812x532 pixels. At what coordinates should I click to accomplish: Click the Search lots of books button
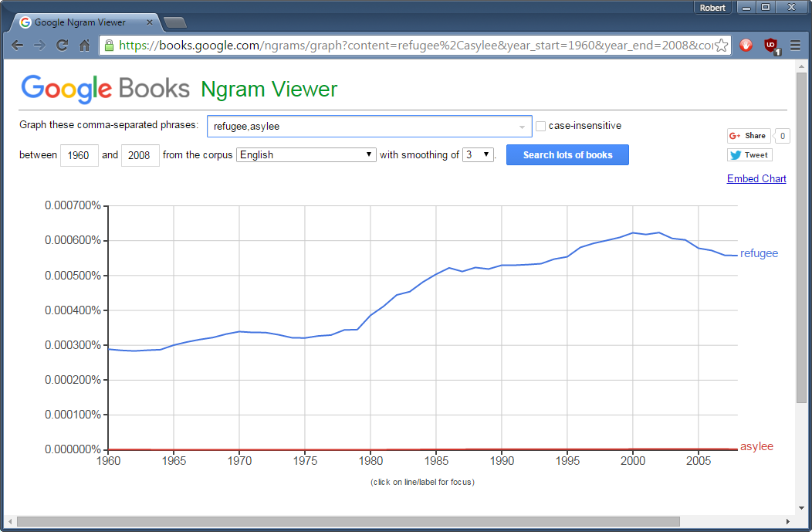pos(567,155)
